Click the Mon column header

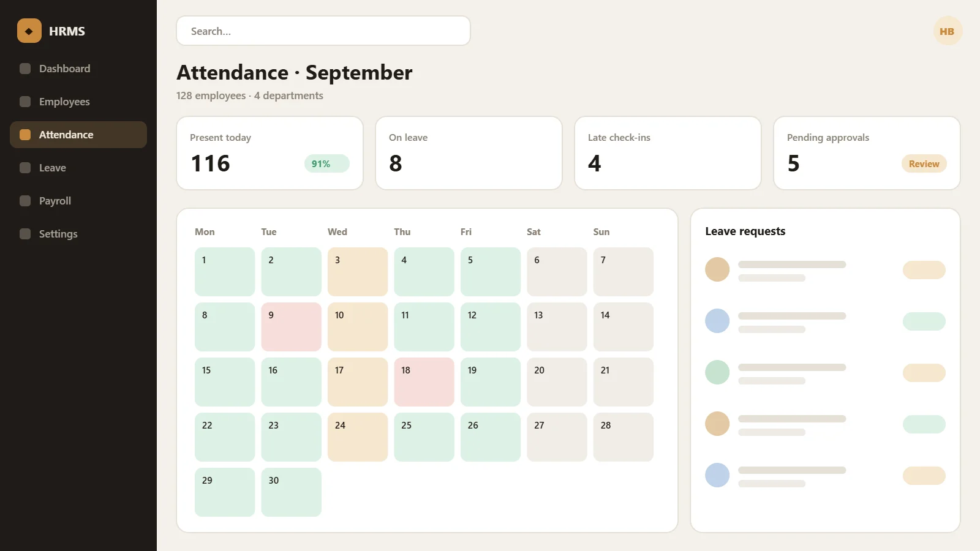point(205,232)
